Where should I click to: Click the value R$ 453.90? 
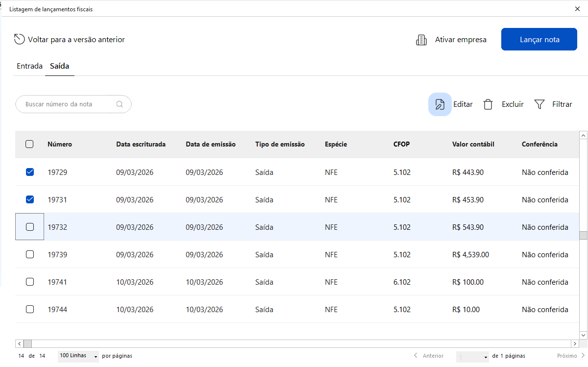click(468, 199)
